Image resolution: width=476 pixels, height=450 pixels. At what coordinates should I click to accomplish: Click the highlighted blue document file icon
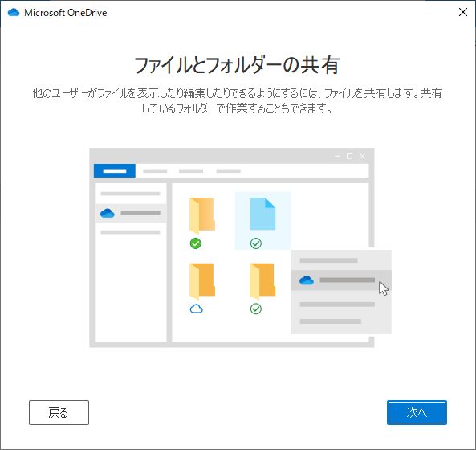pyautogui.click(x=262, y=214)
